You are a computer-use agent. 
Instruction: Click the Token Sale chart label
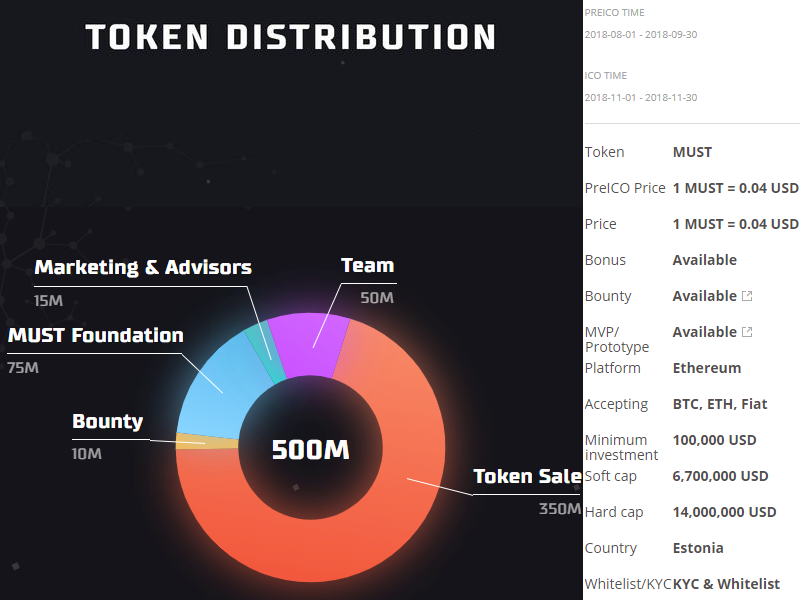click(x=528, y=476)
